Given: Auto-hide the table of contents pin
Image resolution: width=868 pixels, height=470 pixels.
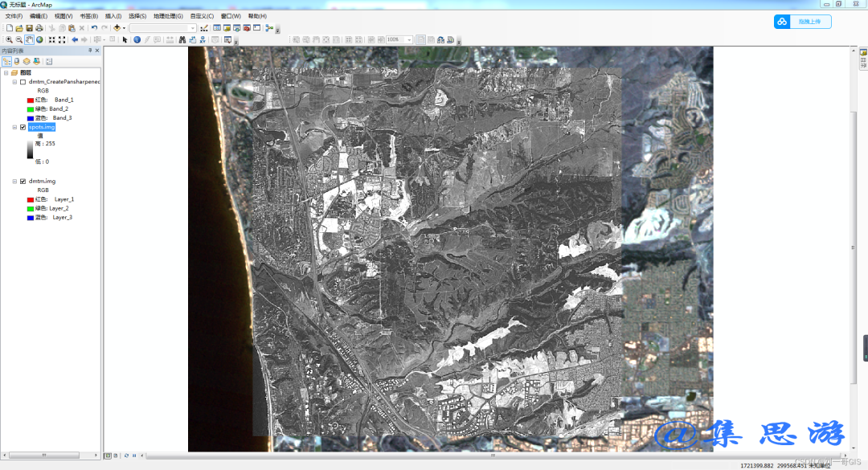Looking at the screenshot, I should pos(90,51).
